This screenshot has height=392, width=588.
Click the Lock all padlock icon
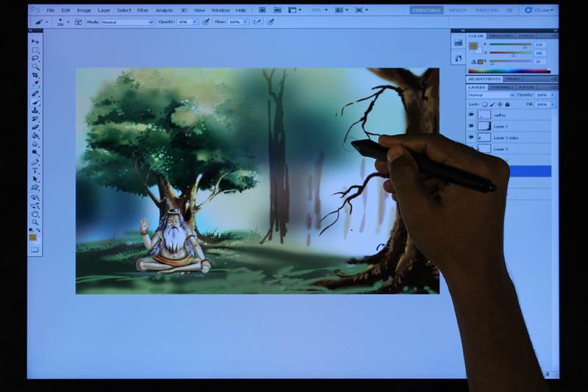[x=508, y=104]
